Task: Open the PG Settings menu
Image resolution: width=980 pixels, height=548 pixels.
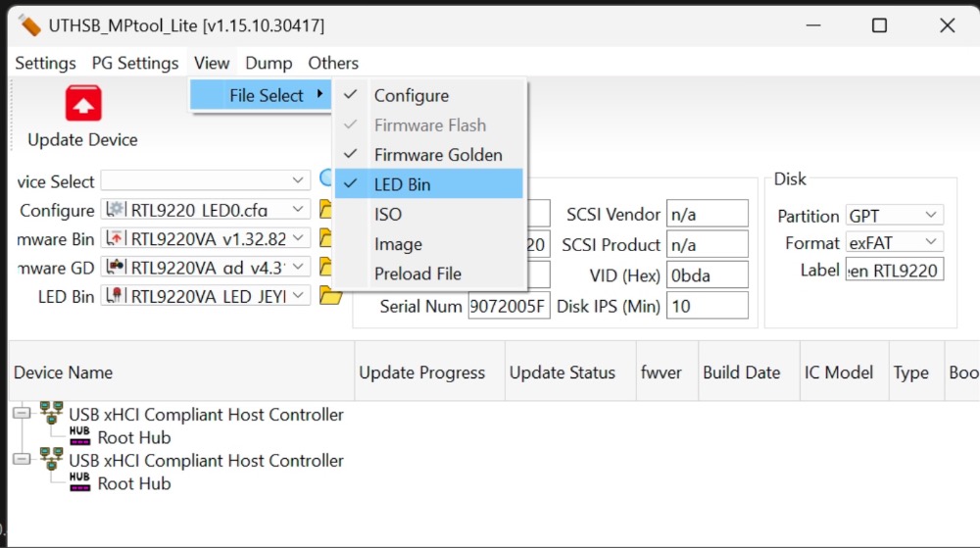Action: coord(135,63)
